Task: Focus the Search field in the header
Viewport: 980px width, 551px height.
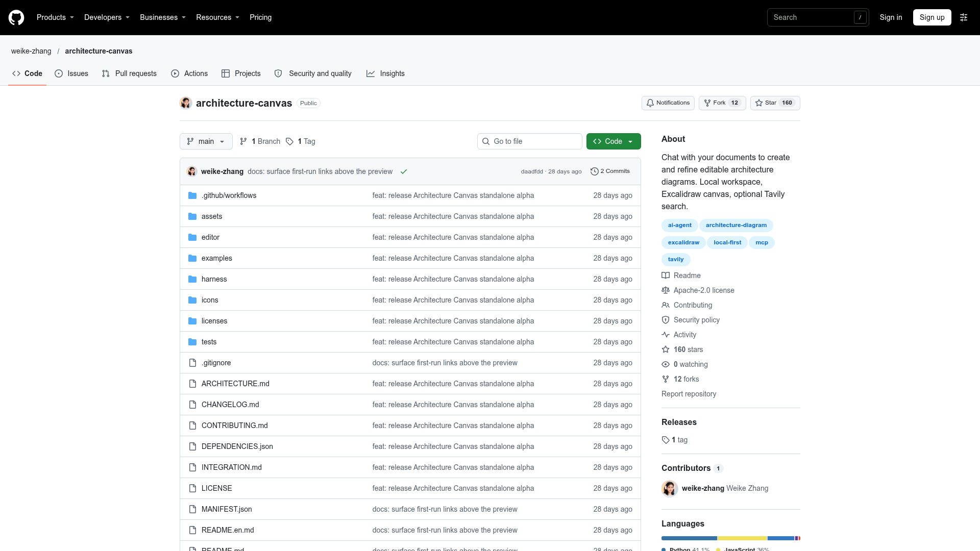Action: [x=818, y=17]
